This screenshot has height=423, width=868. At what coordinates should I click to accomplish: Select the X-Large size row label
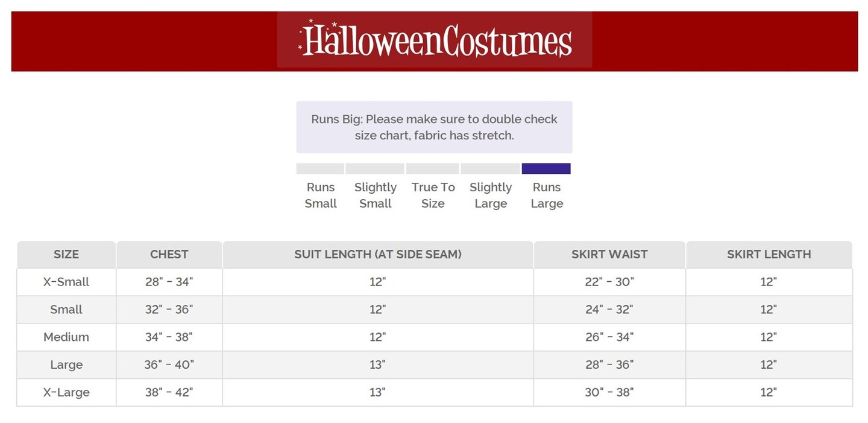click(66, 392)
